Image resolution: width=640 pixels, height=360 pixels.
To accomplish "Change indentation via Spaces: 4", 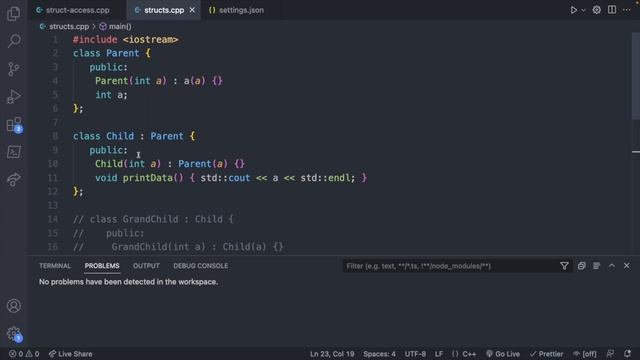I will tap(379, 354).
